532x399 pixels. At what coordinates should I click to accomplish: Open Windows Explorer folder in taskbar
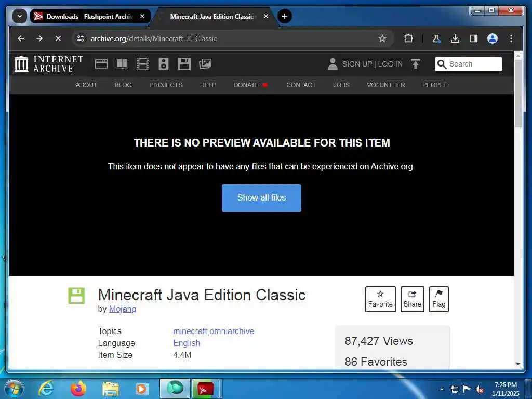click(x=110, y=389)
